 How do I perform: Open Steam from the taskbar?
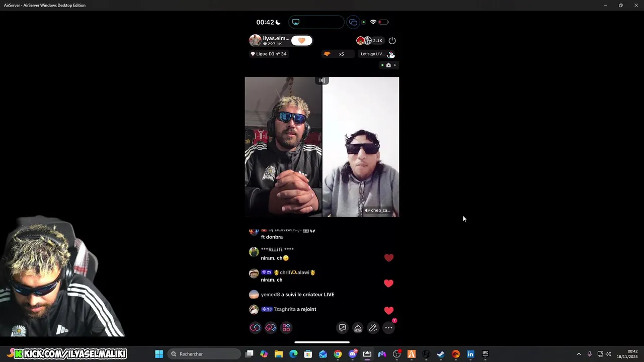point(441,354)
